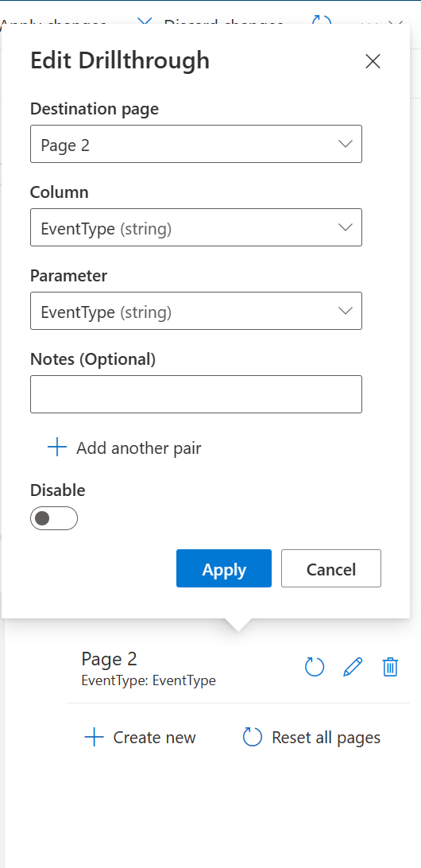Expand the Column dropdown showing EventType
This screenshot has width=421, height=868.
pyautogui.click(x=196, y=227)
